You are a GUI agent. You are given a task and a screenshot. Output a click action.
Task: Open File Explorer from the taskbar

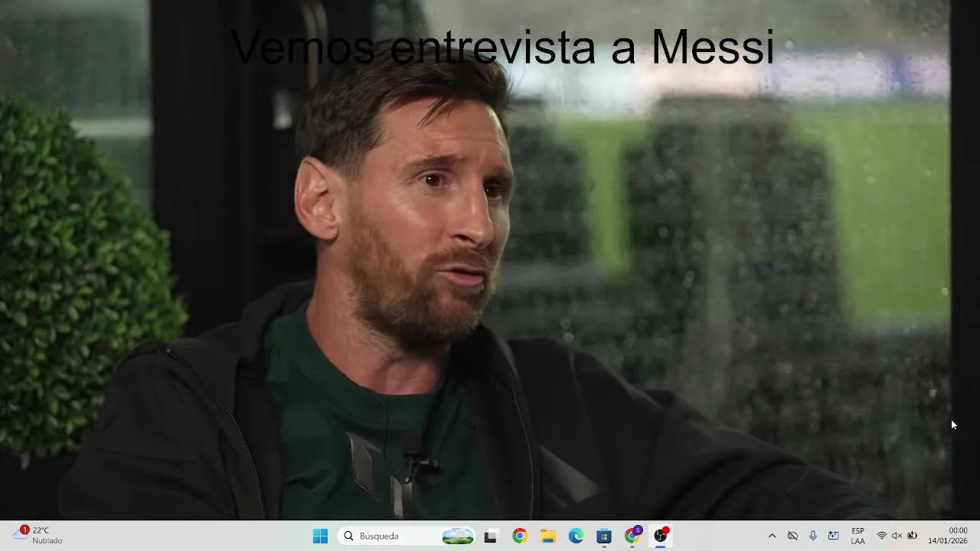tap(548, 536)
